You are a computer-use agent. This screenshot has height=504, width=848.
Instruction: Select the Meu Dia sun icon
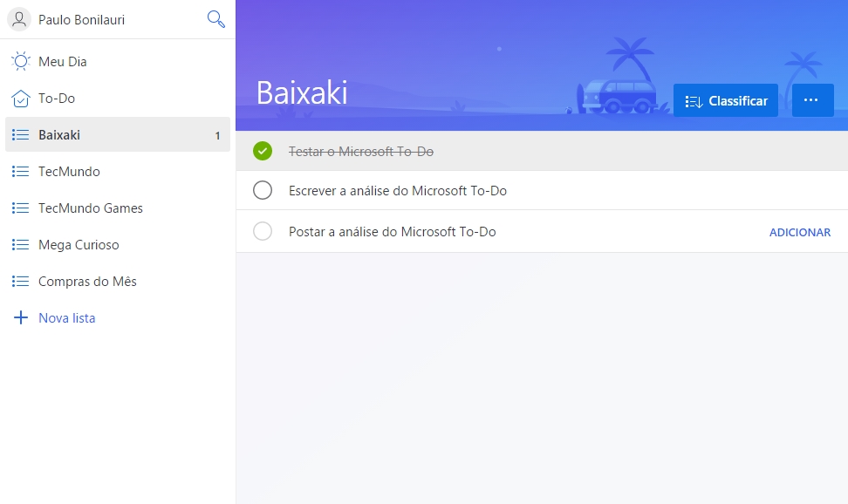pos(21,61)
